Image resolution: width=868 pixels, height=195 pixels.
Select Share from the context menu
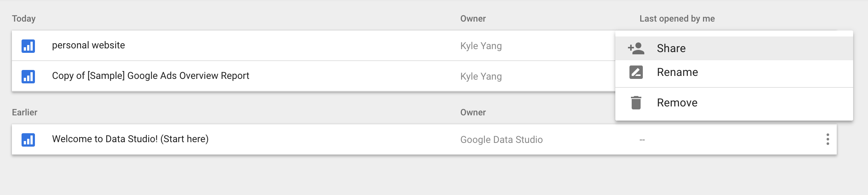pyautogui.click(x=671, y=48)
